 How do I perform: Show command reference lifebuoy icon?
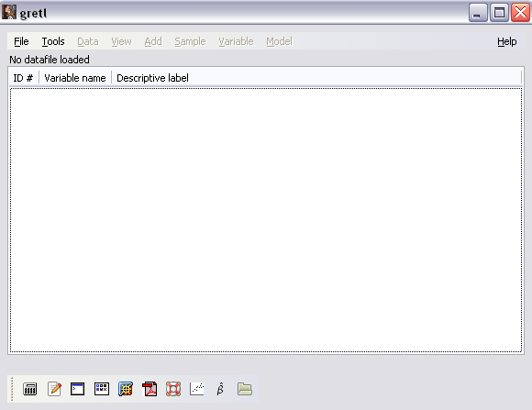pyautogui.click(x=173, y=389)
